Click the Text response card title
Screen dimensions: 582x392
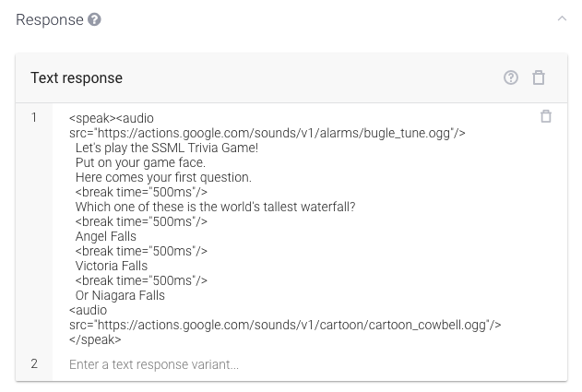tap(77, 78)
